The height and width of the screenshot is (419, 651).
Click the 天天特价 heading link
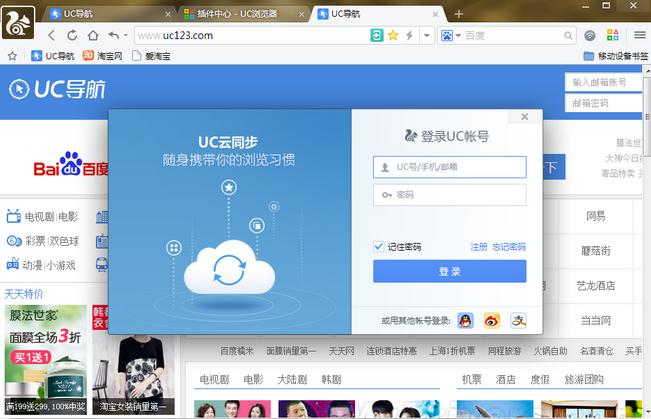[24, 294]
